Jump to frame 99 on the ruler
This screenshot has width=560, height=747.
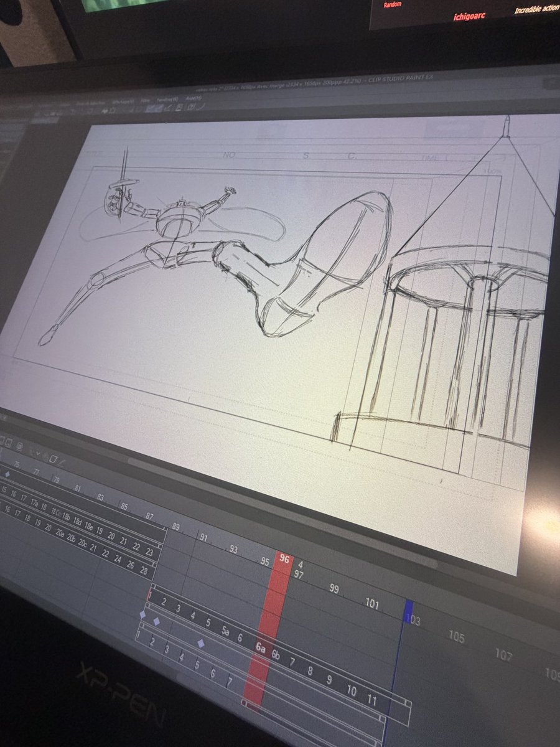[x=334, y=589]
